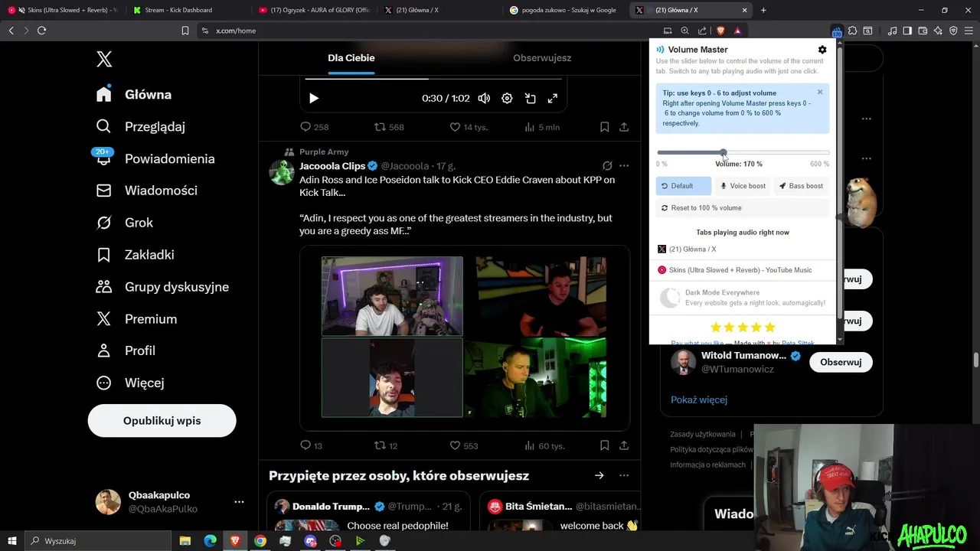Image resolution: width=980 pixels, height=551 pixels.
Task: Reply to post with 258 comments
Action: pos(314,127)
